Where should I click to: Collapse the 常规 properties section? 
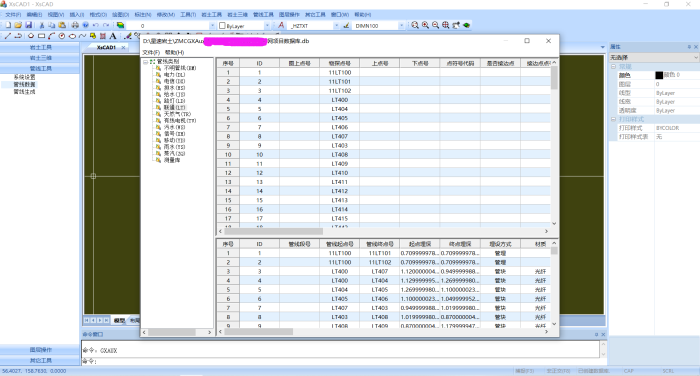613,67
